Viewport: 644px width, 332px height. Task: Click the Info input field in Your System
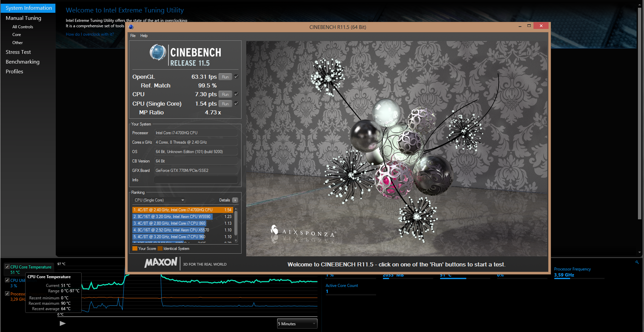click(x=196, y=180)
